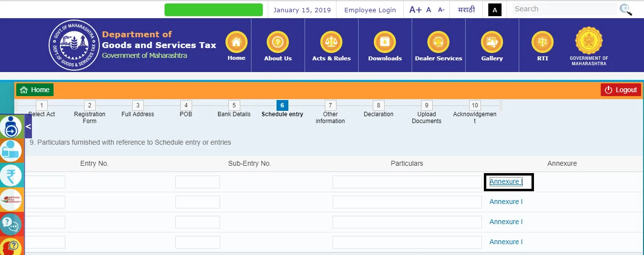Open the RTI icon
Viewport: 644px width, 255px height.
542,42
